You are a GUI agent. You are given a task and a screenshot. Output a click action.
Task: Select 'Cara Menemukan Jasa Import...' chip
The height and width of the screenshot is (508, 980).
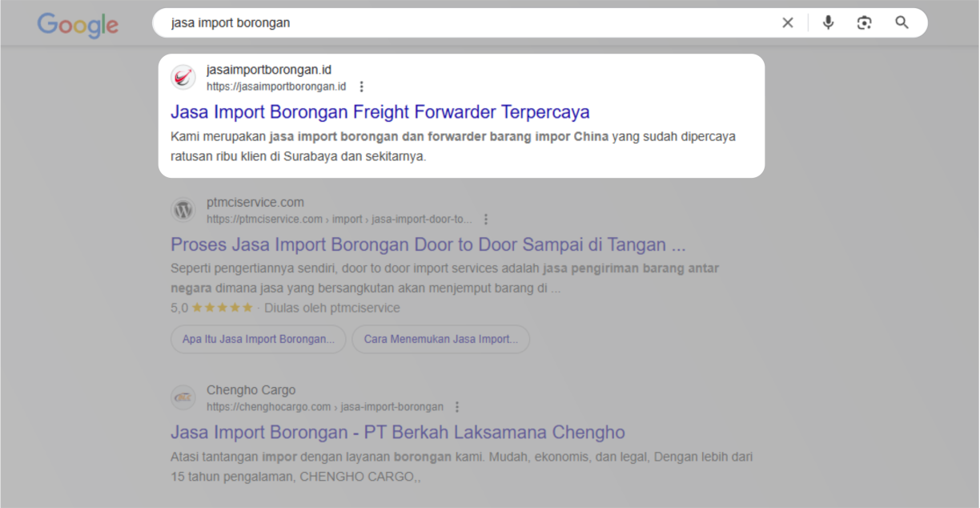[440, 339]
